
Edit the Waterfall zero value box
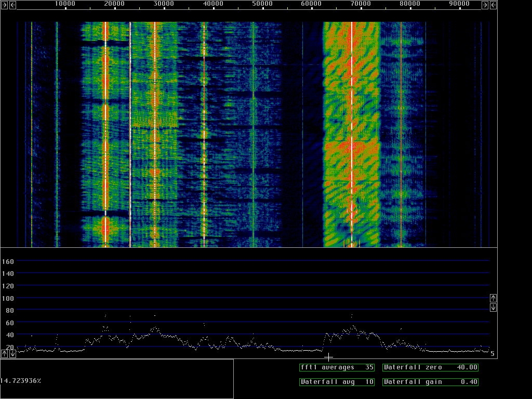pos(430,367)
